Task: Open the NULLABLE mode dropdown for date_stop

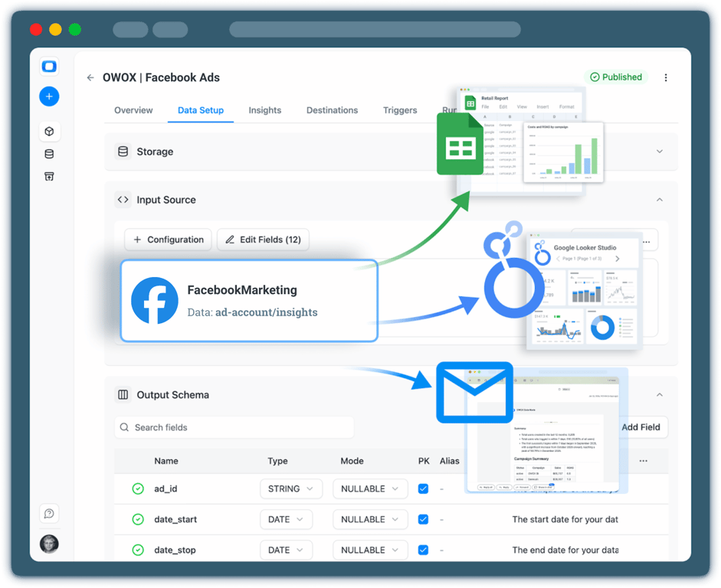Action: tap(370, 550)
